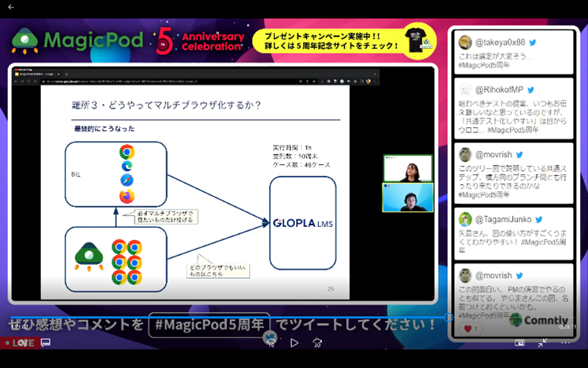Screen dimensions: 588x368
Task: Click the 実行時間:1h text
Action: point(292,147)
